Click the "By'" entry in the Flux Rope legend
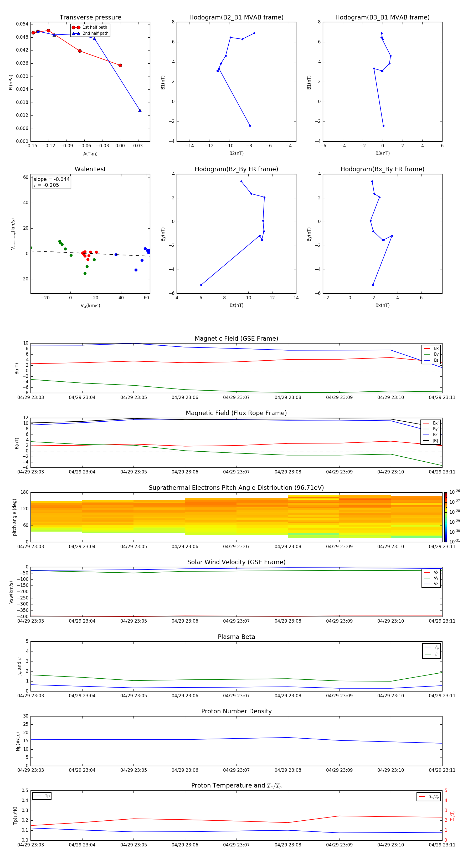 pos(431,429)
